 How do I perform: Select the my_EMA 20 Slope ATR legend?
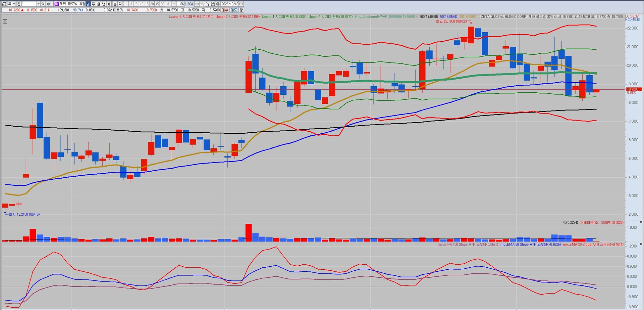pos(593,245)
